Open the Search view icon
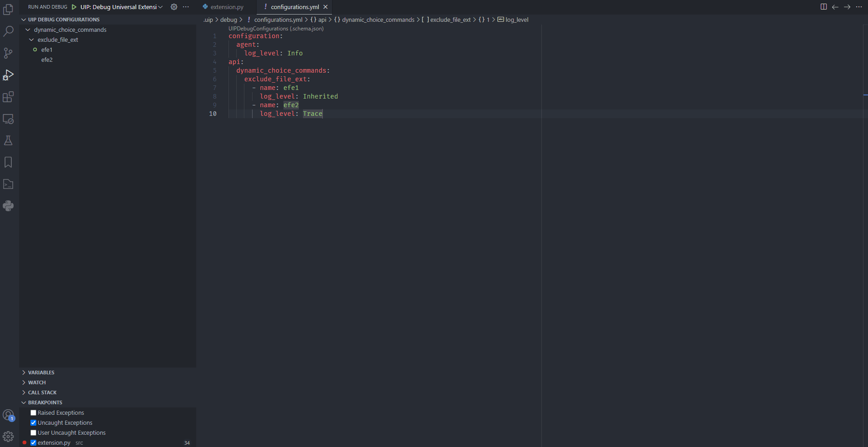 [x=8, y=31]
